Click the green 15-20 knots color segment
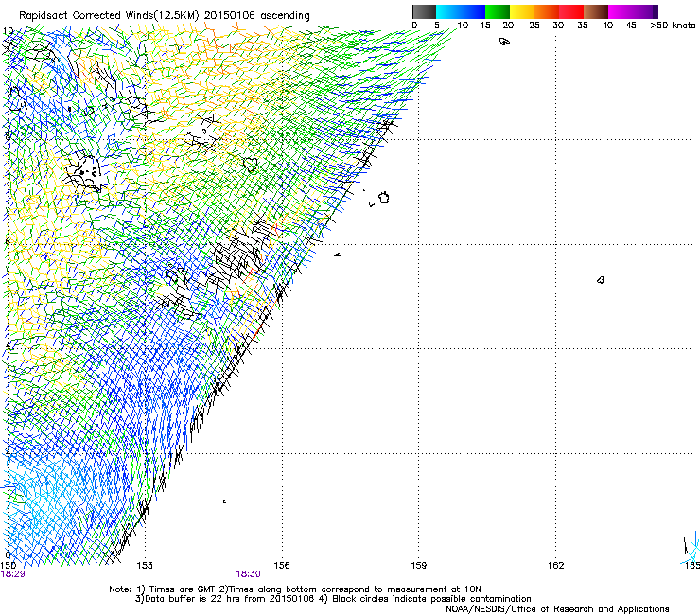The width and height of the screenshot is (700, 615). 498,11
